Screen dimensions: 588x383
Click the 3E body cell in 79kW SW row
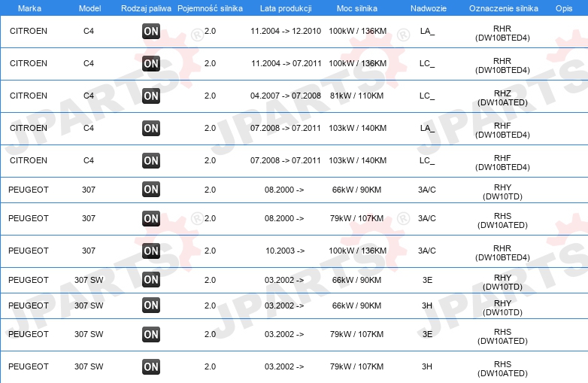pyautogui.click(x=427, y=334)
